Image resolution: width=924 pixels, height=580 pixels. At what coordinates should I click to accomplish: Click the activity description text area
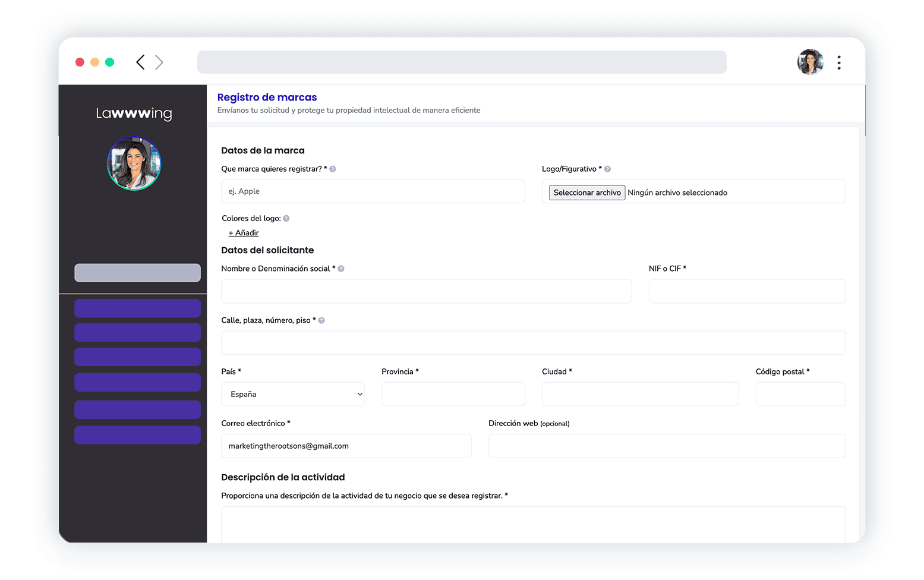(x=534, y=524)
